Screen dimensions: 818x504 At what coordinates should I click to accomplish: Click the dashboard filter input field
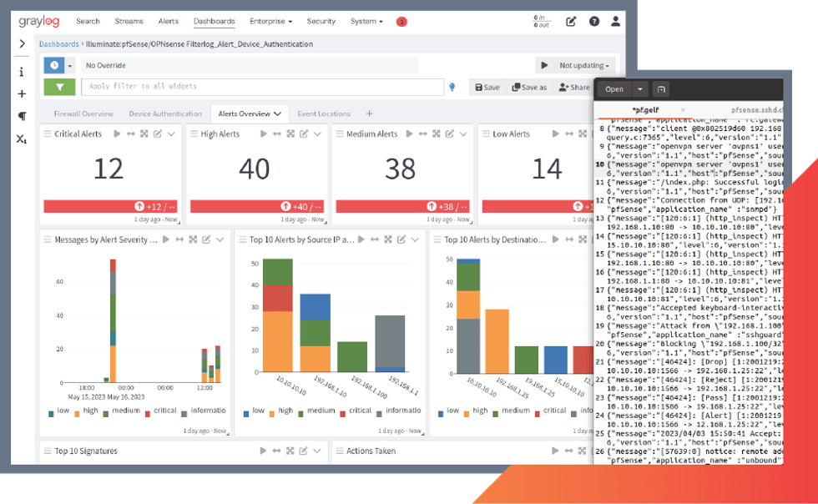pos(262,87)
